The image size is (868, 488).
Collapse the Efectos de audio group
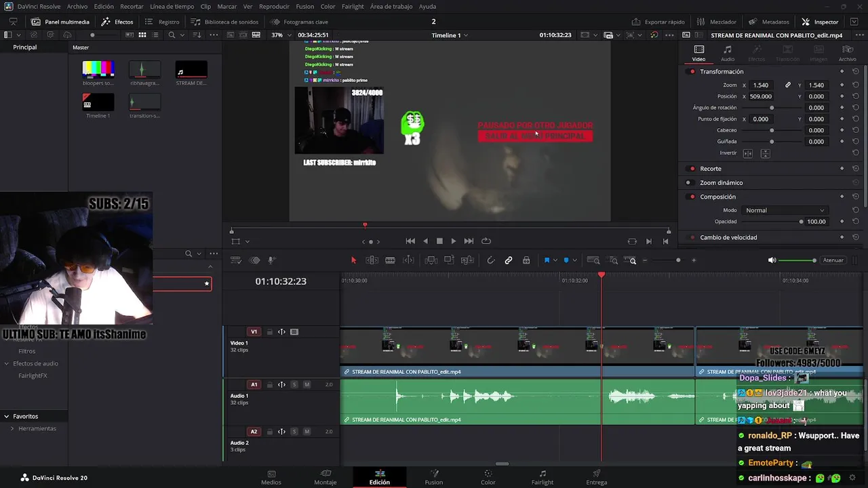(x=6, y=363)
